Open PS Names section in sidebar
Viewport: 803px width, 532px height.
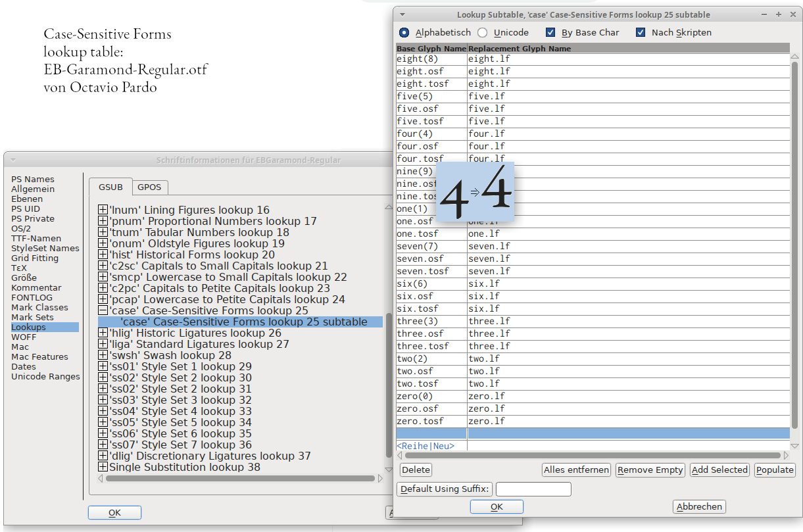(x=33, y=179)
